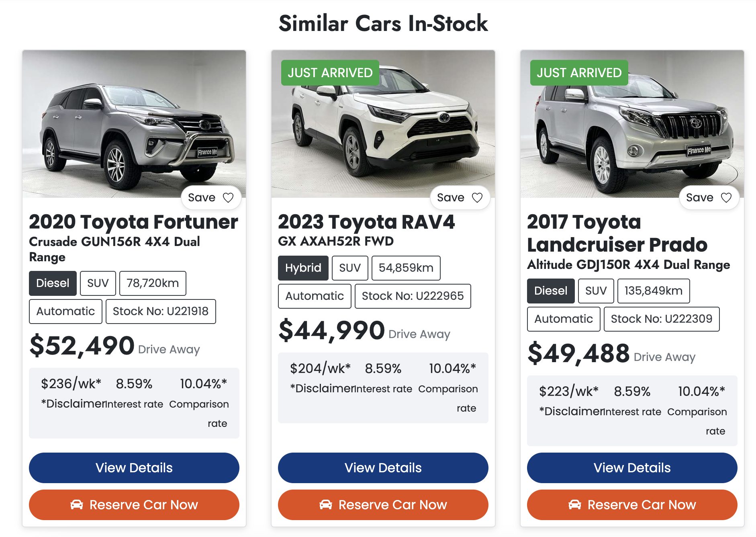The width and height of the screenshot is (756, 537).
Task: Click the 2023 Toyota RAV4 title
Action: click(x=366, y=222)
